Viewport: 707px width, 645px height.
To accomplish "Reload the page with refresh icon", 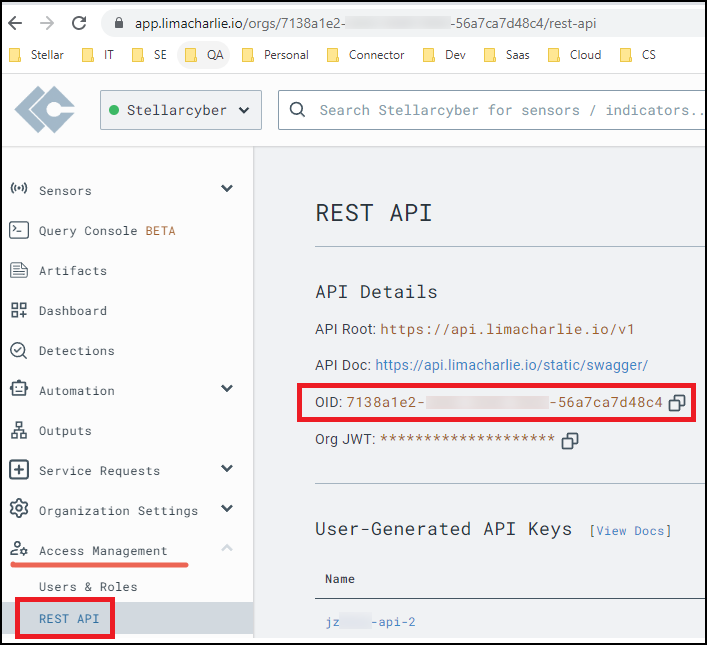I will (x=80, y=23).
